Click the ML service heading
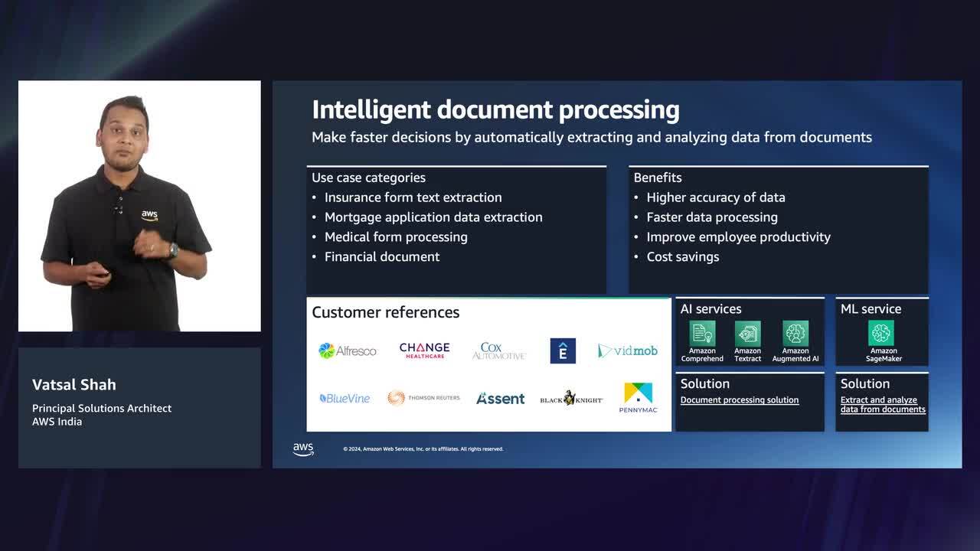This screenshot has height=551, width=980. pos(871,309)
